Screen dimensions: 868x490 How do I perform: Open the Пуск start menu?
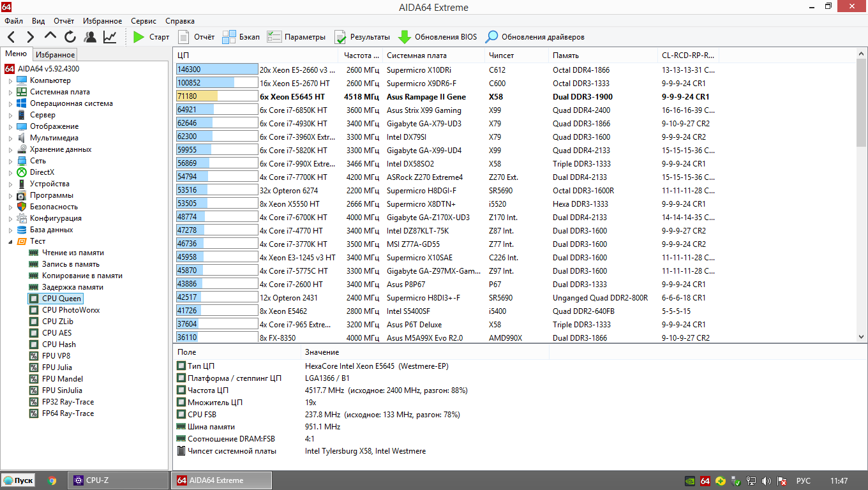pos(18,480)
